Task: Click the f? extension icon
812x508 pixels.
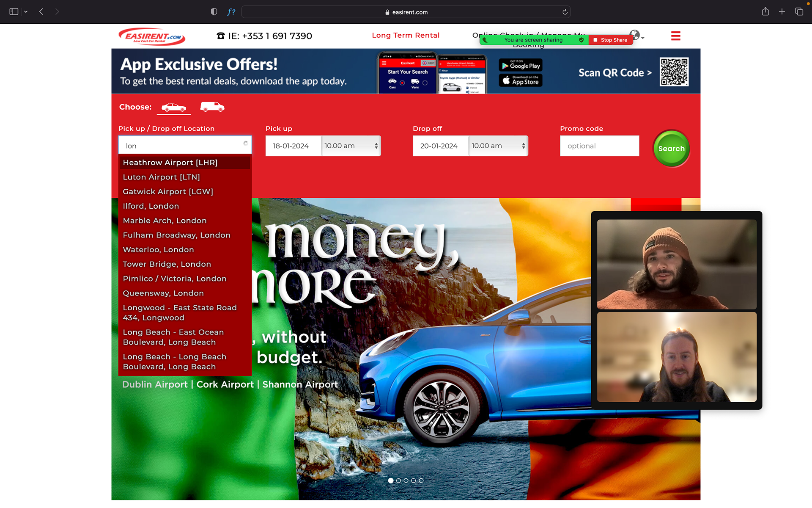Action: pyautogui.click(x=231, y=12)
